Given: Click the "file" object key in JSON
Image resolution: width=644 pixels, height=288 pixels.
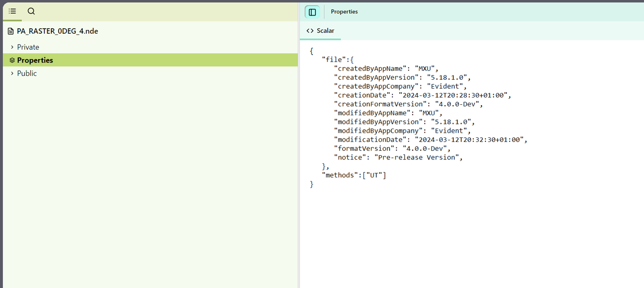Looking at the screenshot, I should (x=334, y=60).
